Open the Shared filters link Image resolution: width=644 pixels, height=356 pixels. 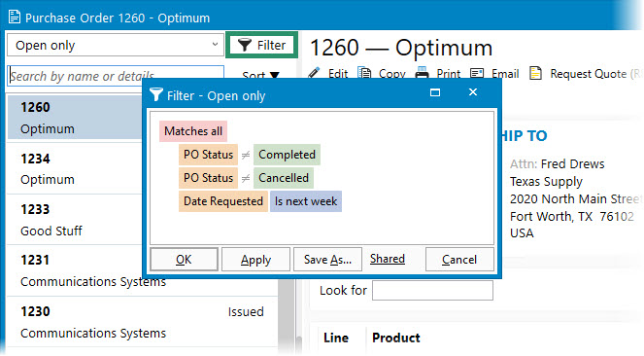[388, 259]
